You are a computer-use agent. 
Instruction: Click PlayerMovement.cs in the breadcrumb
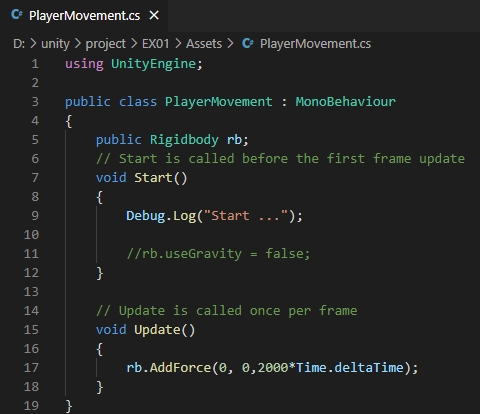click(x=315, y=44)
